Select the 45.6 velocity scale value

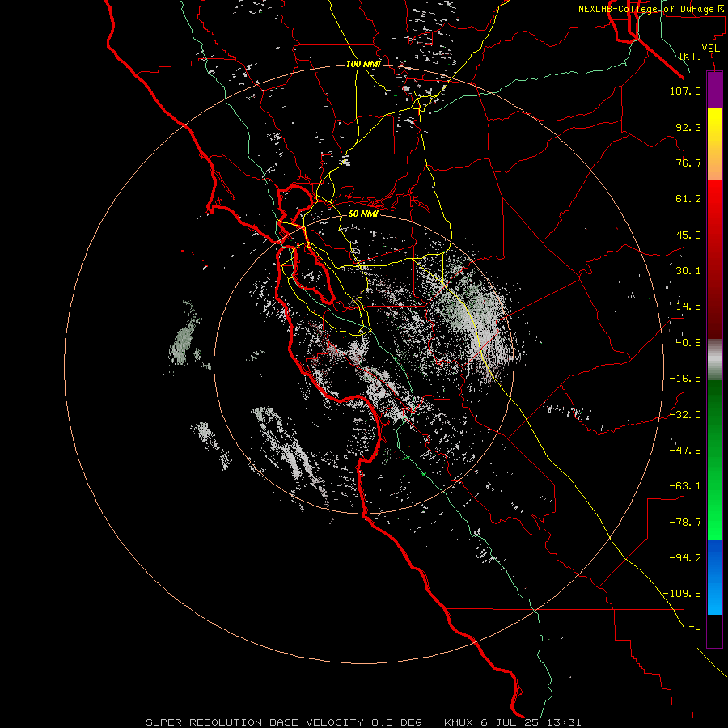[x=688, y=235]
